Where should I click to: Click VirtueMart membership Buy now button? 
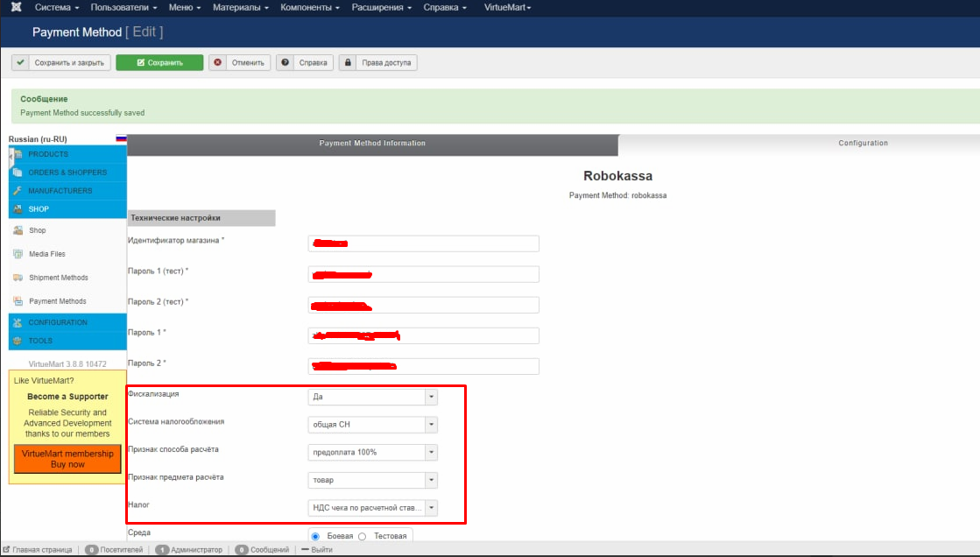tap(67, 459)
